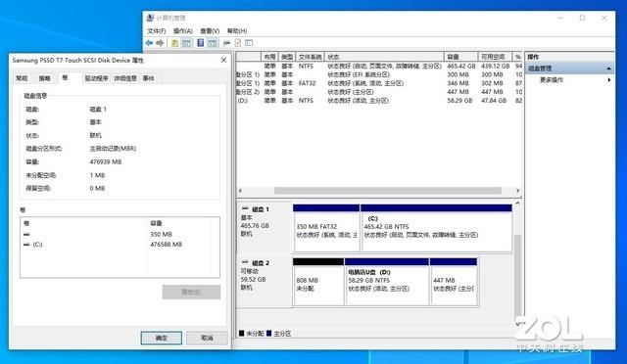The width and height of the screenshot is (627, 364).
Task: Select the (C:) volume icon in dialog list
Action: (x=26, y=244)
